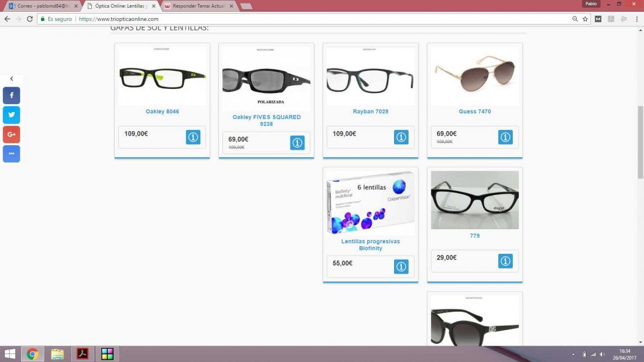Open info icon for Guess 7470

click(x=506, y=137)
